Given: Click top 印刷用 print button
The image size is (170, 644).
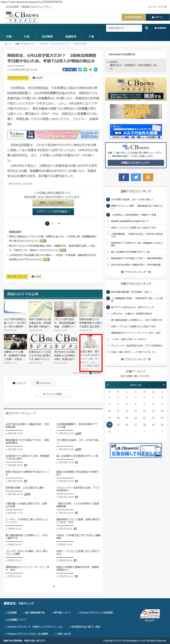Looking at the screenshot, I should 37,78.
